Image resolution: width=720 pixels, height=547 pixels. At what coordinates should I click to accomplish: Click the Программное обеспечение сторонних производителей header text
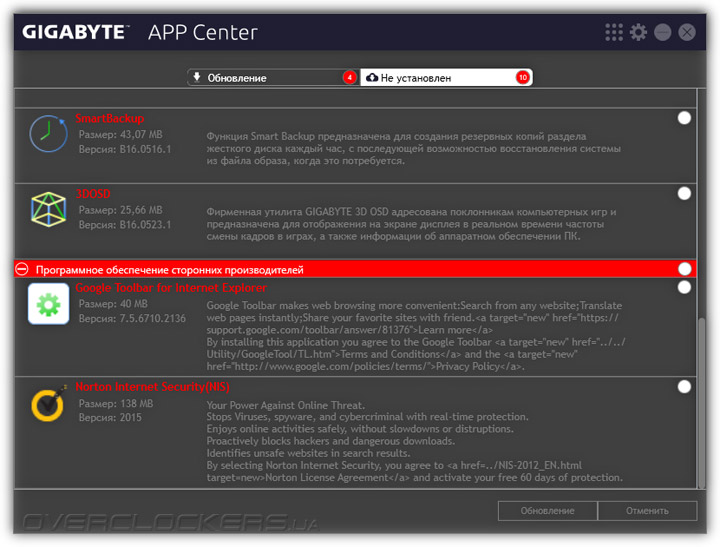tap(170, 270)
